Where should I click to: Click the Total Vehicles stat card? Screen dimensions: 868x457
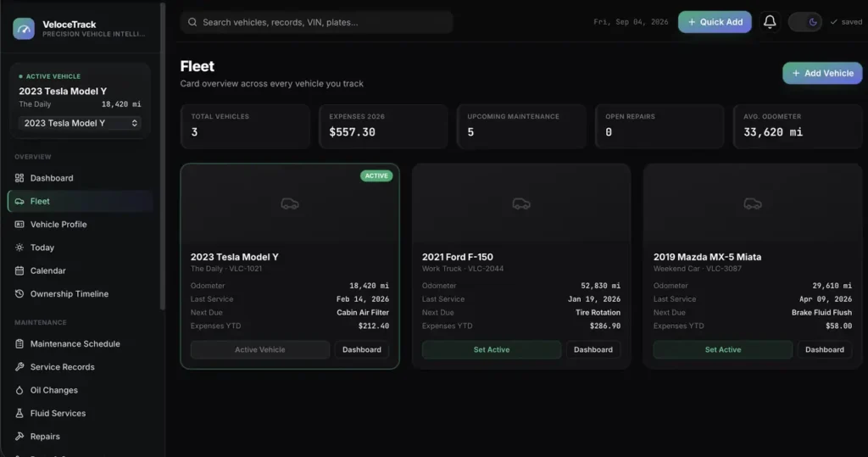[x=245, y=125]
